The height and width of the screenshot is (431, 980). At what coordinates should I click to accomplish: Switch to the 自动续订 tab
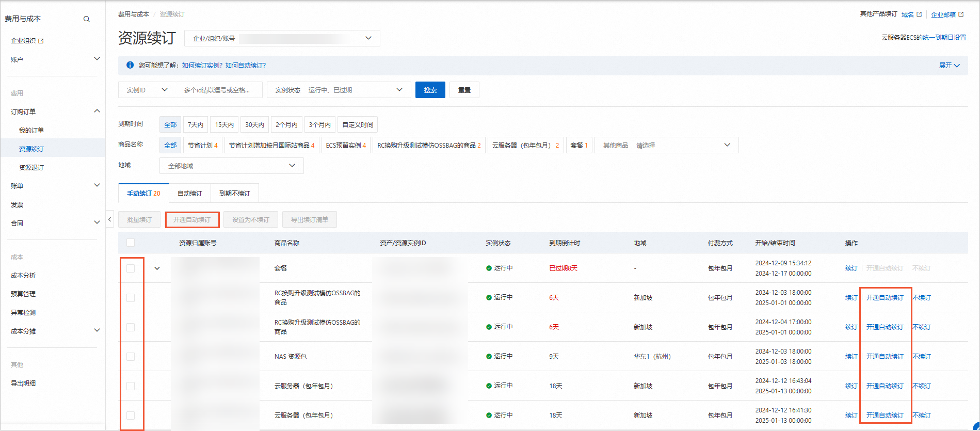189,194
